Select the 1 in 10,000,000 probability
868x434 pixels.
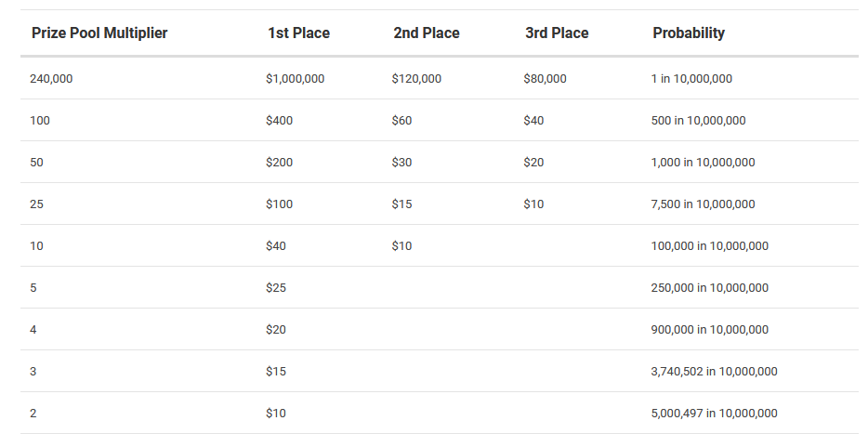(691, 79)
